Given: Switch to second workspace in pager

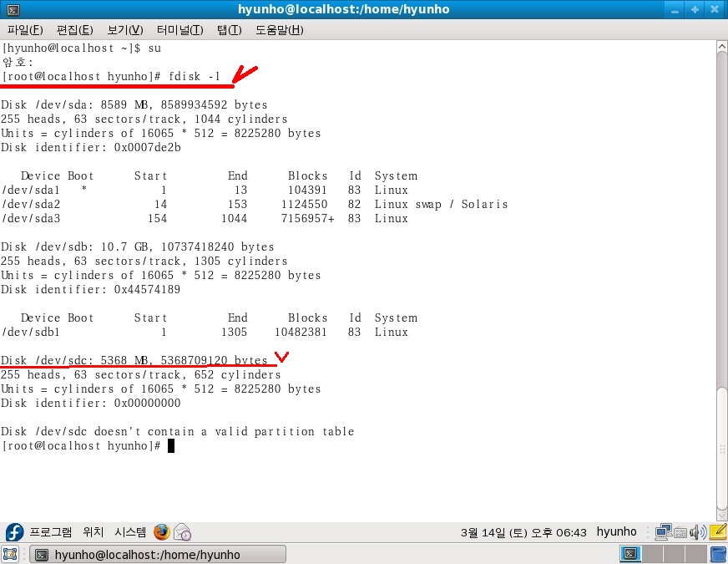Looking at the screenshot, I should pos(652,554).
